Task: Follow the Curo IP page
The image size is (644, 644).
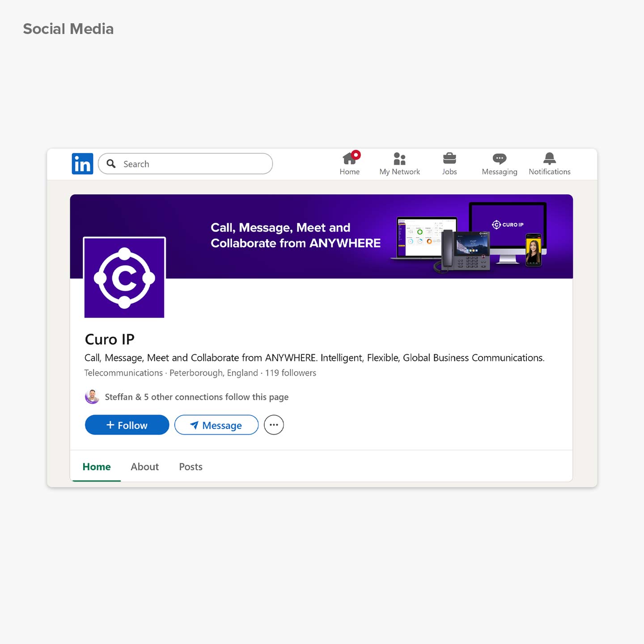Action: click(x=127, y=425)
